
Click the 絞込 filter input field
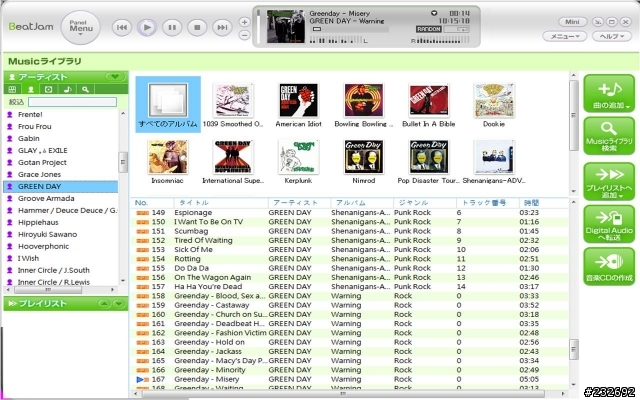72,102
